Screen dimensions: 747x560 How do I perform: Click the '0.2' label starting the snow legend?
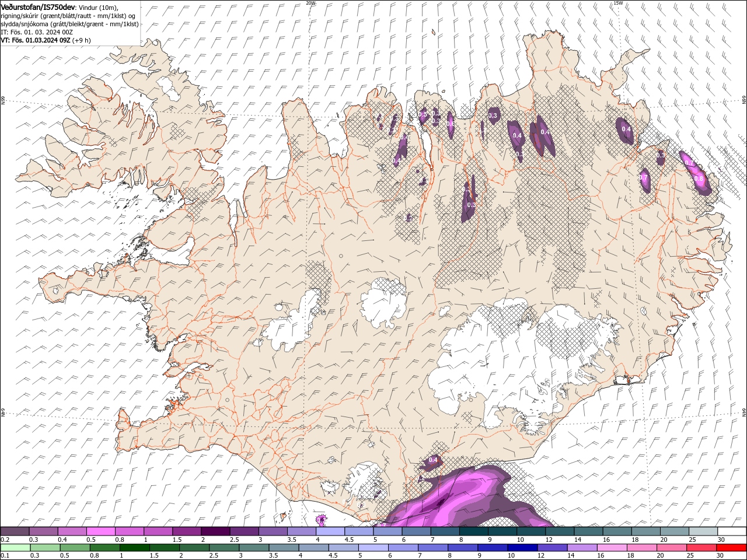(x=5, y=540)
